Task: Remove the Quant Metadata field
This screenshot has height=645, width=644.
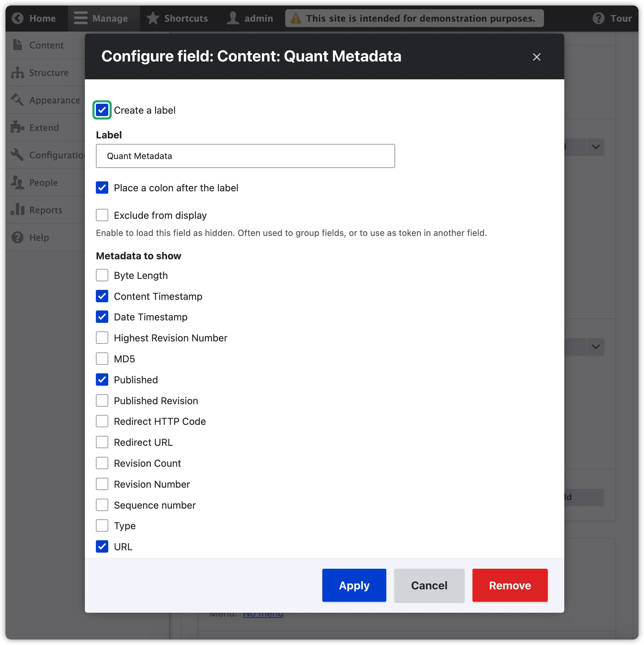Action: 510,585
